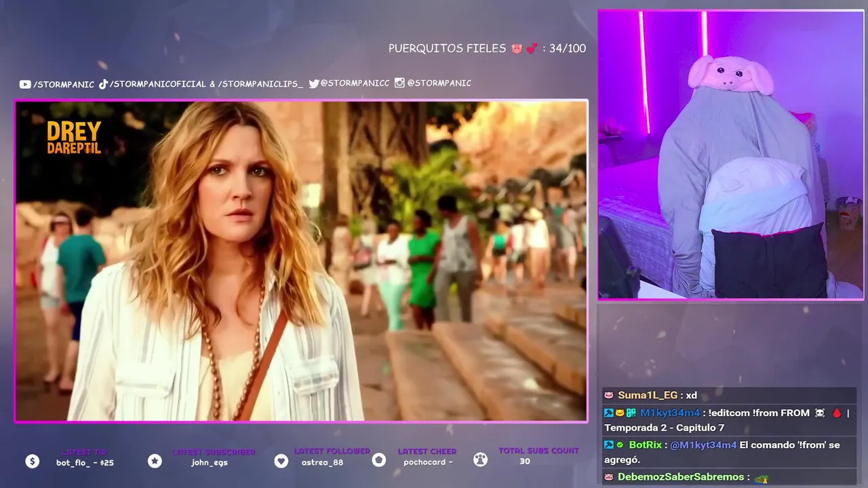Screen dimensions: 868x488
Task: Click 'astrea_88' follower name
Action: 322,462
